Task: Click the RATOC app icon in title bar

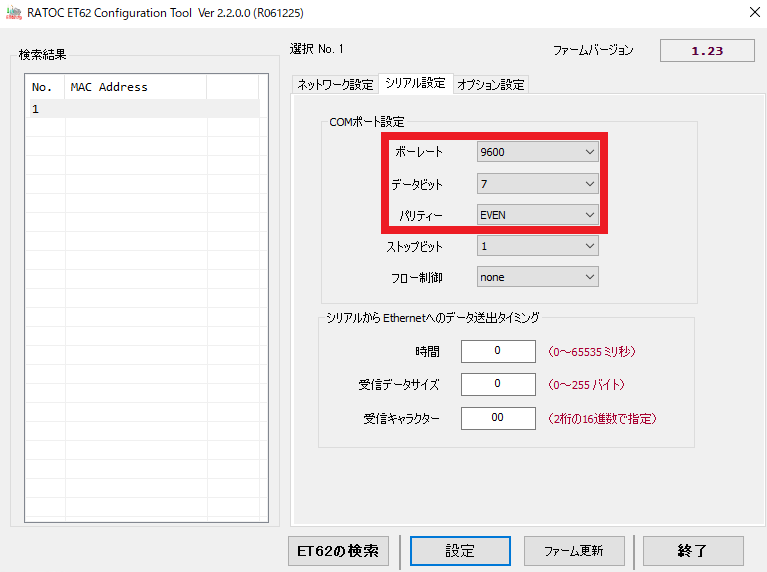Action: 14,13
